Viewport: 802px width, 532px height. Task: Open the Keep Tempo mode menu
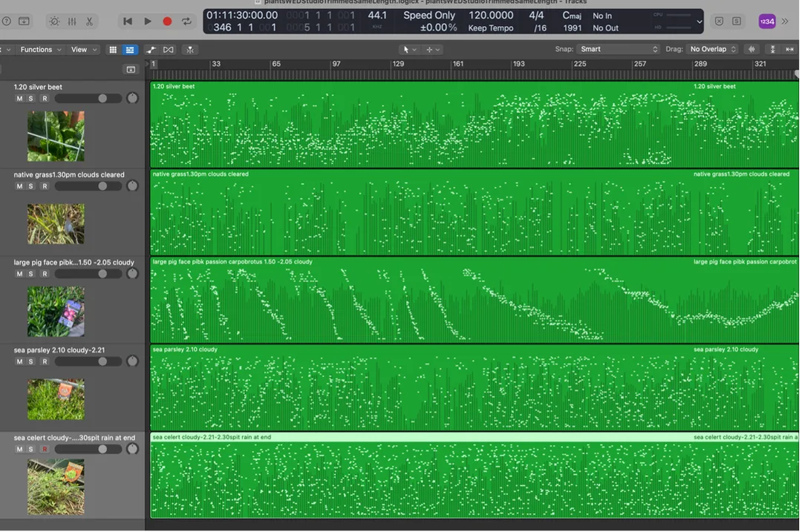[x=491, y=28]
